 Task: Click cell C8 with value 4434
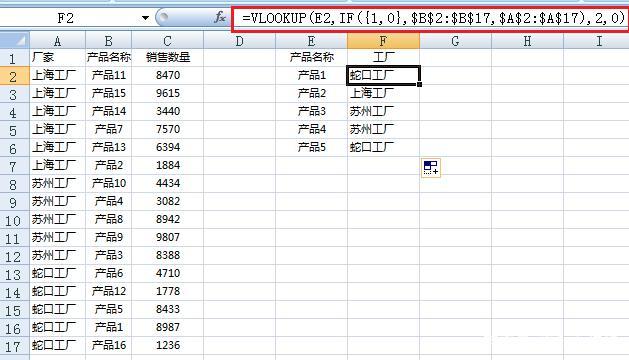click(168, 183)
